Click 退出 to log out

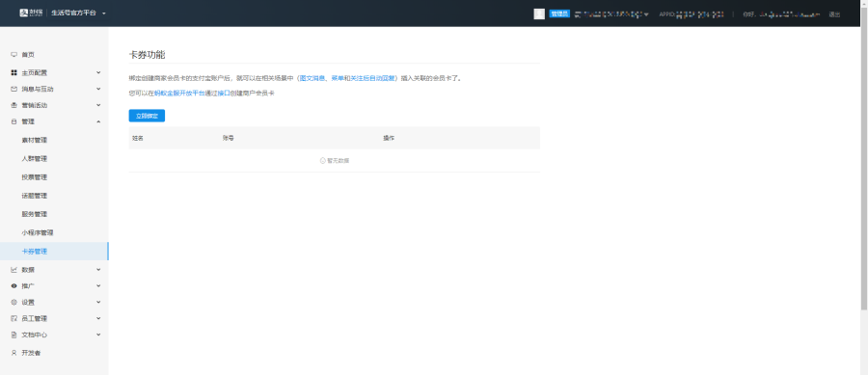(834, 14)
